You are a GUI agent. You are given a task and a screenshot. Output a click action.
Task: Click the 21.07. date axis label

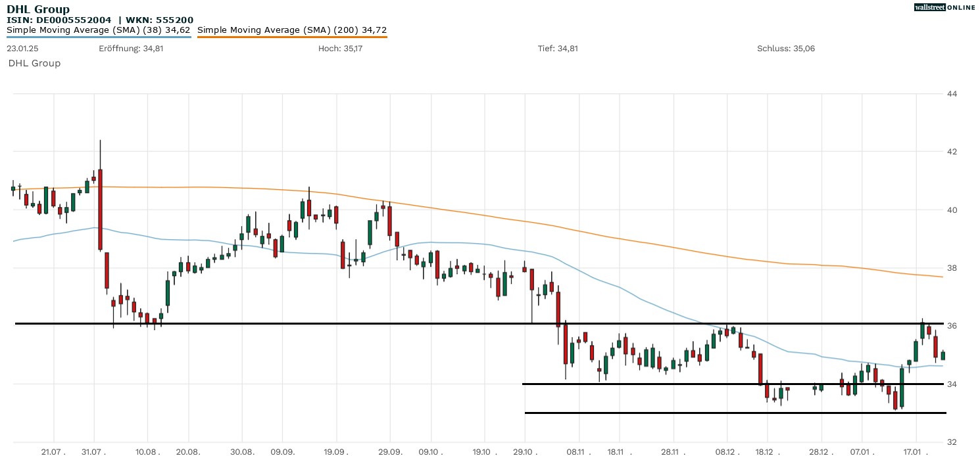[54, 452]
